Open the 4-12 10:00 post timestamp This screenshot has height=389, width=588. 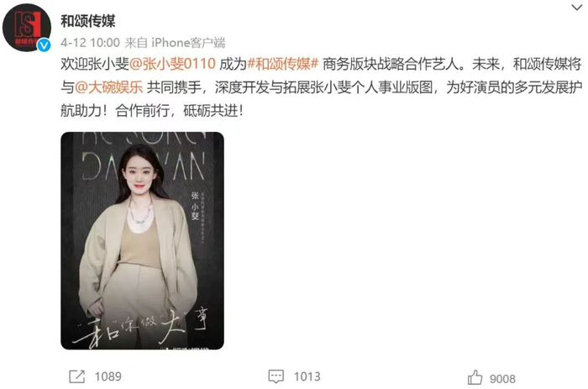pyautogui.click(x=90, y=43)
